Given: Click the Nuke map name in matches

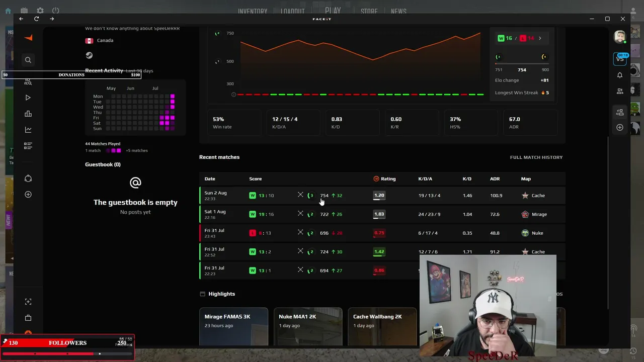Looking at the screenshot, I should point(537,233).
